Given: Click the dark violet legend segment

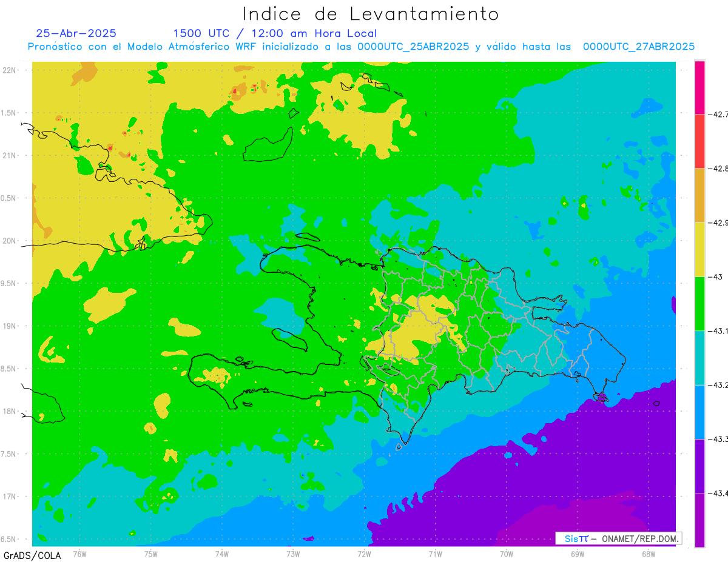Looking at the screenshot, I should (x=699, y=466).
